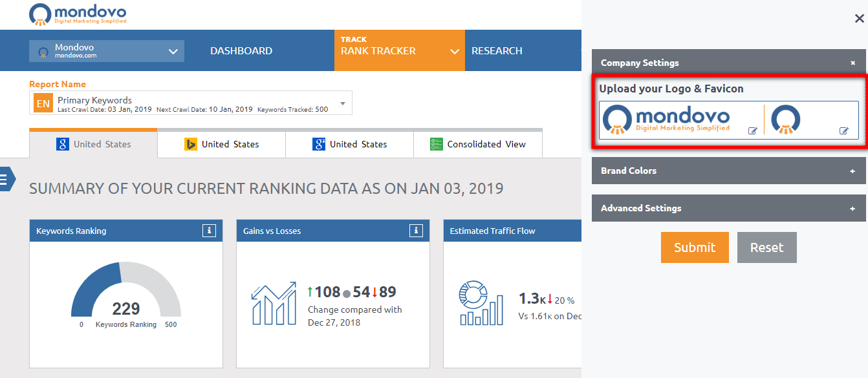Collapse the Company Settings section
This screenshot has width=868, height=378.
click(853, 63)
